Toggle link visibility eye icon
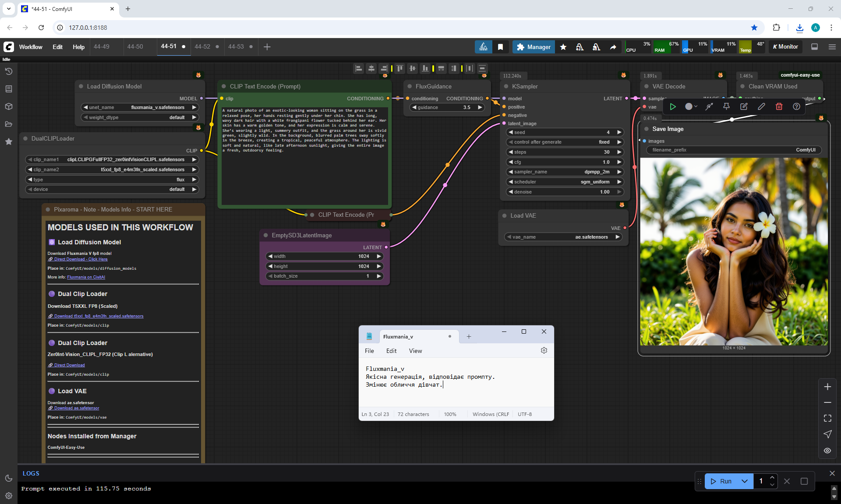Image resolution: width=841 pixels, height=504 pixels. pos(827,451)
